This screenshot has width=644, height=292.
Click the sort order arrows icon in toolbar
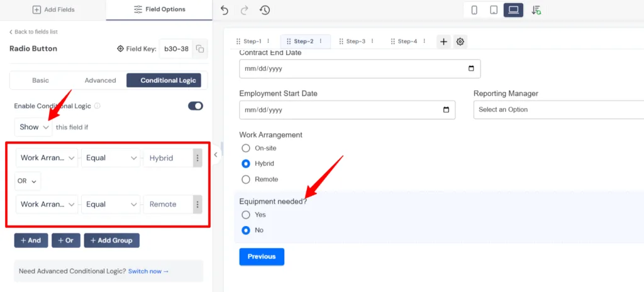(x=536, y=10)
